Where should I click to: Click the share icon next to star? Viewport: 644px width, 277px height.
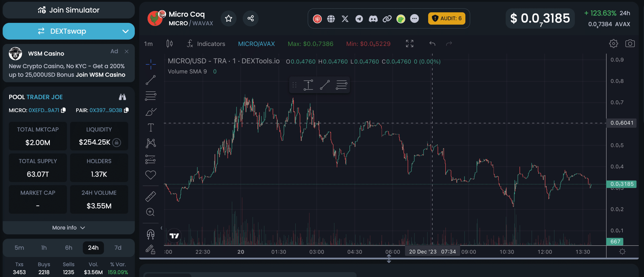click(250, 18)
